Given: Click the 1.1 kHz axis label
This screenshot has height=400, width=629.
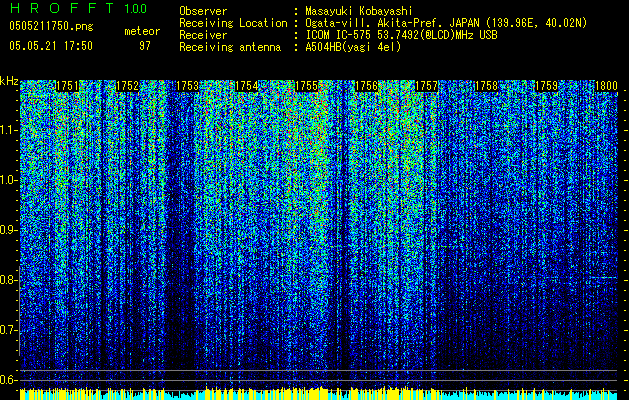Looking at the screenshot, I should (9, 130).
